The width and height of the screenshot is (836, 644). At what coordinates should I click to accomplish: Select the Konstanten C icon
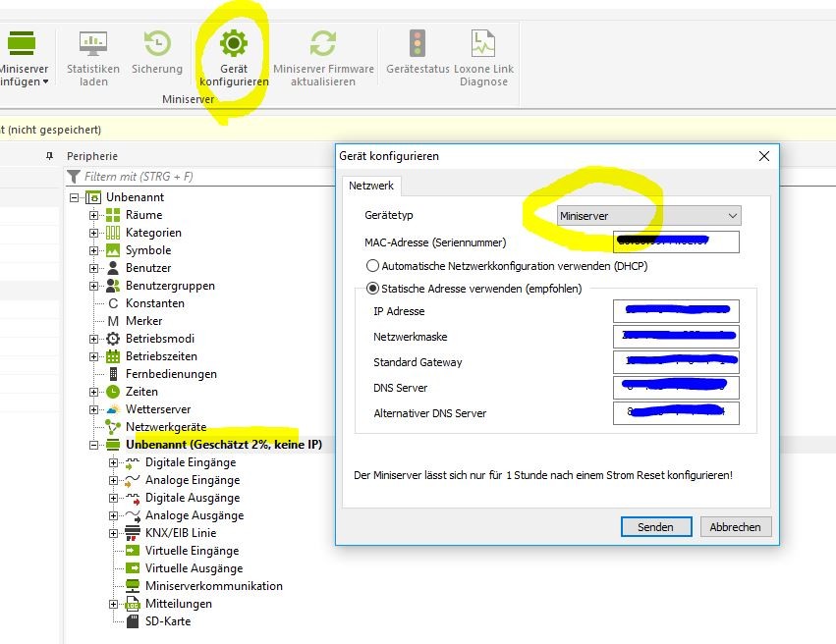113,303
